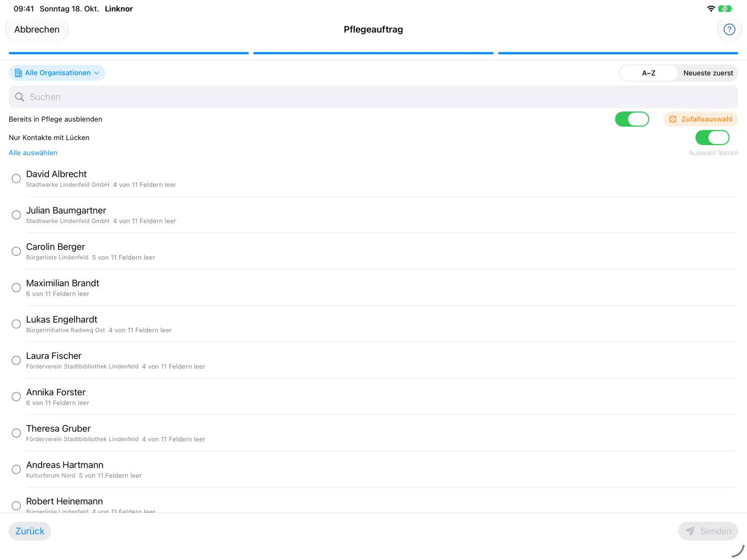This screenshot has height=560, width=747.
Task: Open the help question mark icon
Action: click(x=729, y=30)
